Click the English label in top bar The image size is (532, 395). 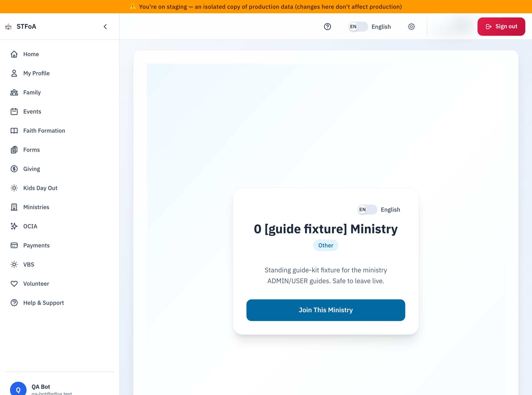pyautogui.click(x=381, y=27)
